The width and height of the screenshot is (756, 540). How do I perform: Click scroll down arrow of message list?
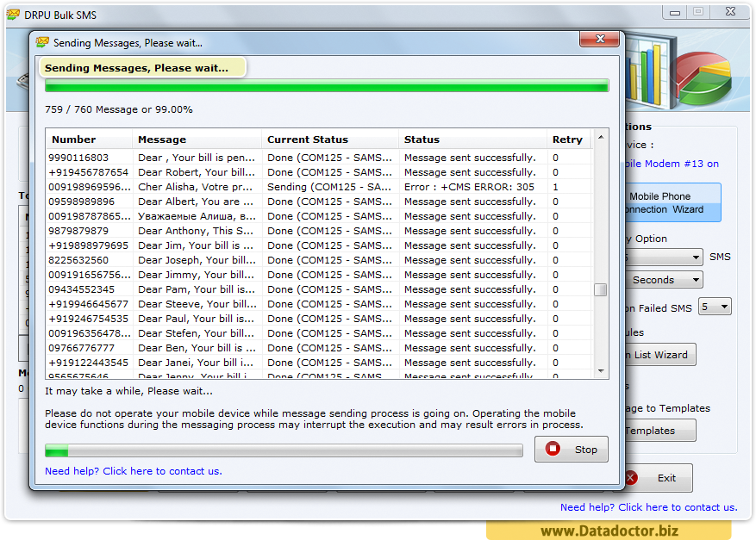coord(601,371)
